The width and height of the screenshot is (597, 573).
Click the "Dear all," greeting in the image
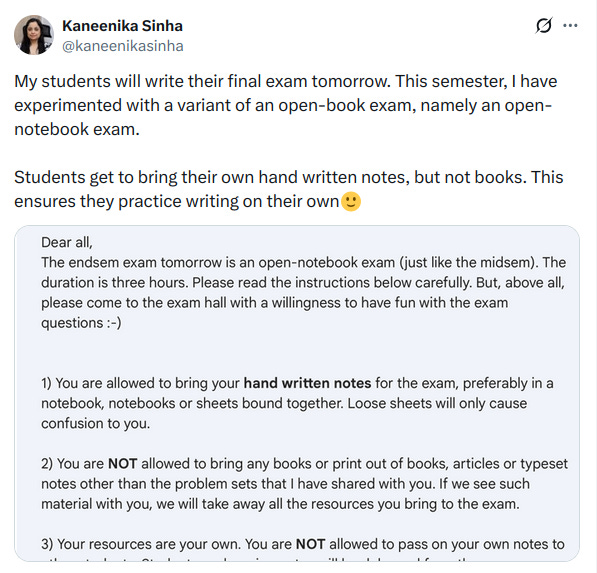click(67, 243)
